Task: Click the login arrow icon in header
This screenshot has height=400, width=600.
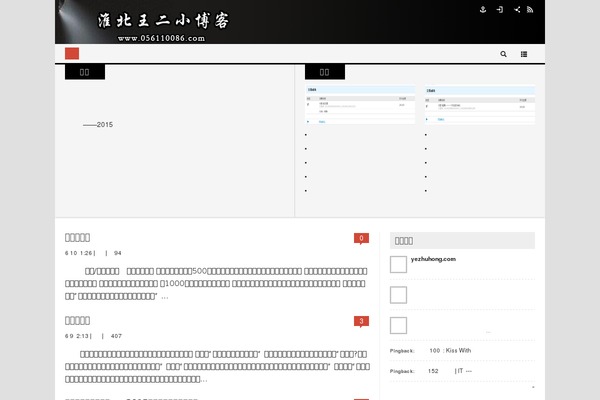Action: point(500,9)
